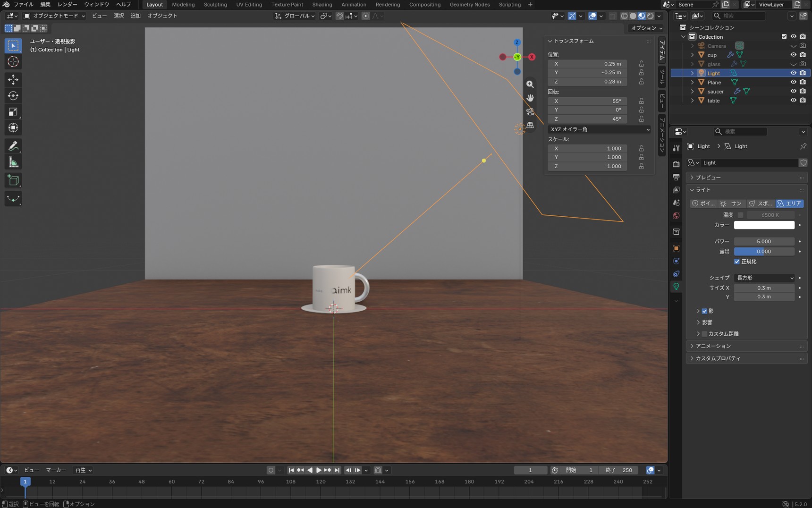Hide the table object in viewport
Screen dimensions: 812x508
[x=793, y=101]
